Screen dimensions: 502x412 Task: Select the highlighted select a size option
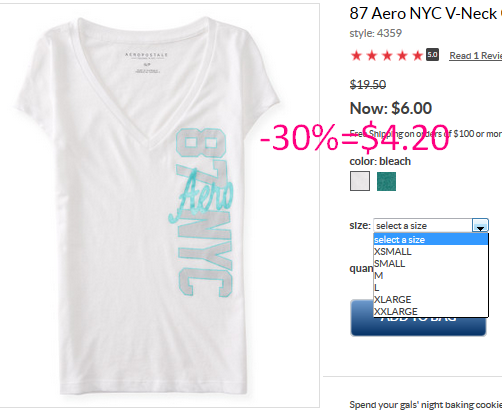[x=431, y=239]
